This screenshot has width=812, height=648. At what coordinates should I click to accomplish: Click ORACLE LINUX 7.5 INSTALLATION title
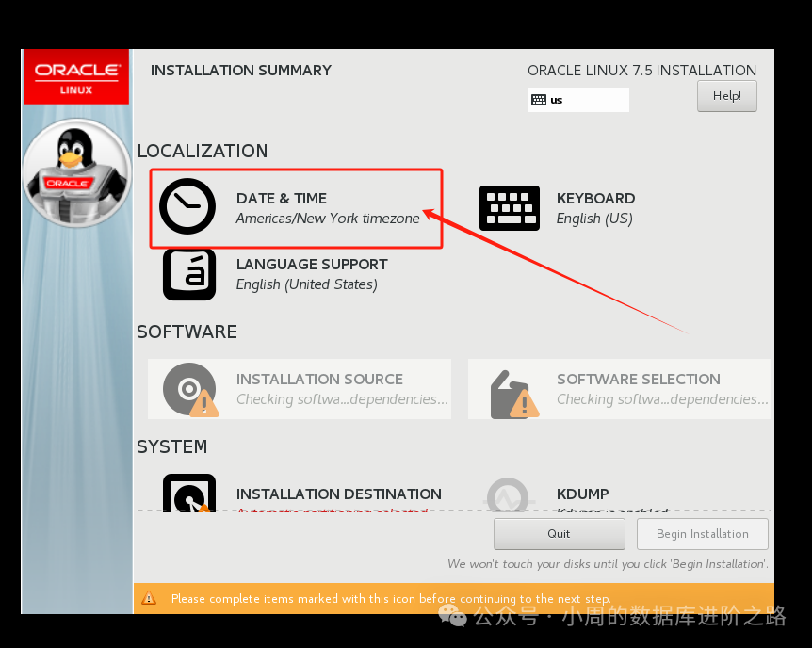click(x=641, y=71)
